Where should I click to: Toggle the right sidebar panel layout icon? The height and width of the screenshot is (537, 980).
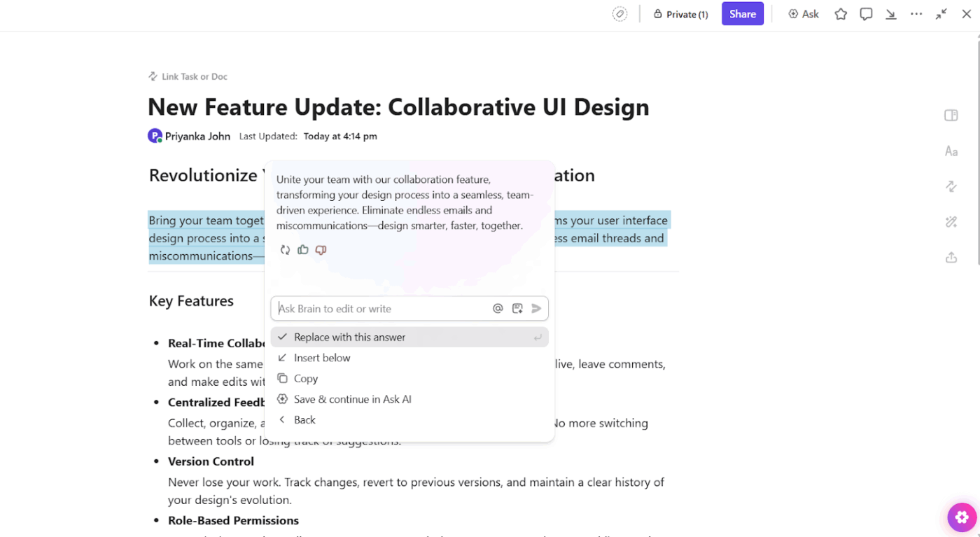[x=951, y=116]
